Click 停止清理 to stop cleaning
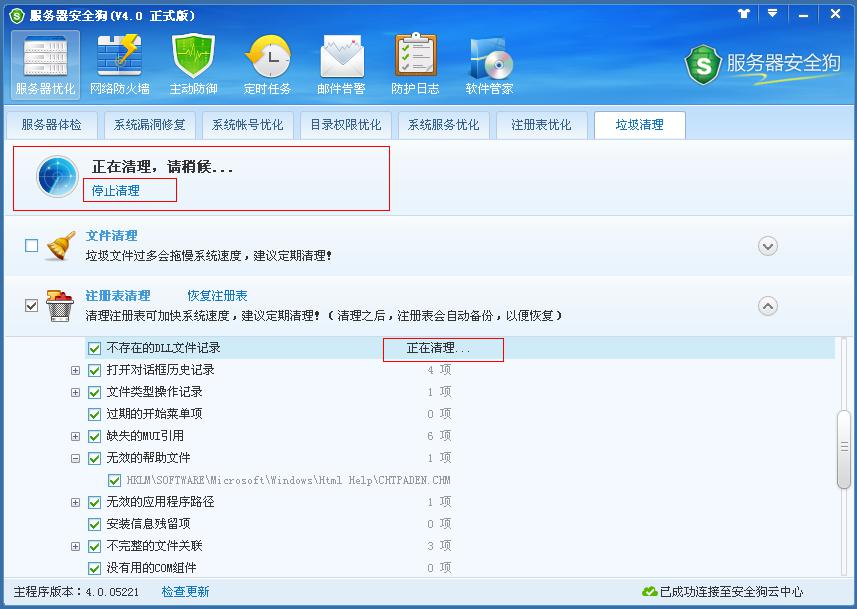857x609 pixels. click(129, 190)
